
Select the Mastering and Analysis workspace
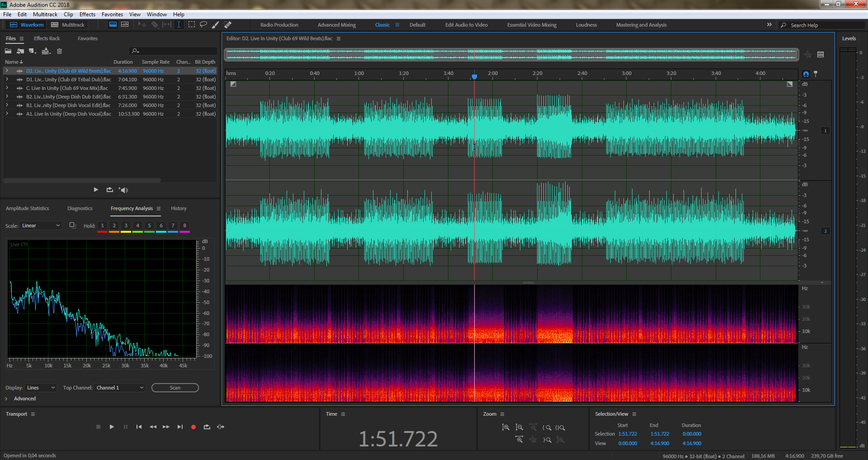[641, 25]
